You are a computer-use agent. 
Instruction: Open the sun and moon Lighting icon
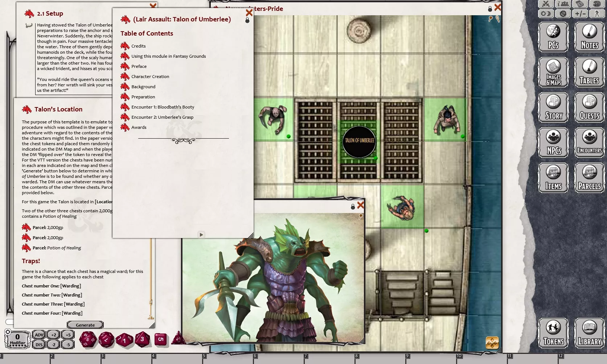click(x=546, y=14)
